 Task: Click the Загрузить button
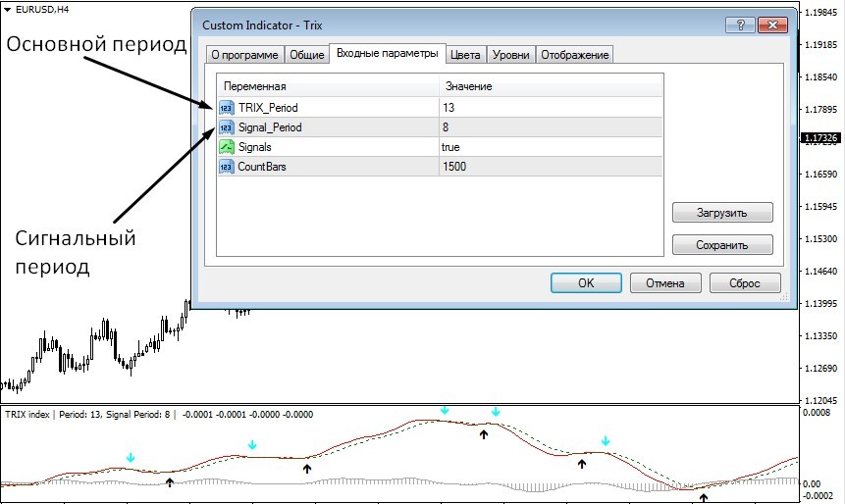pos(722,213)
